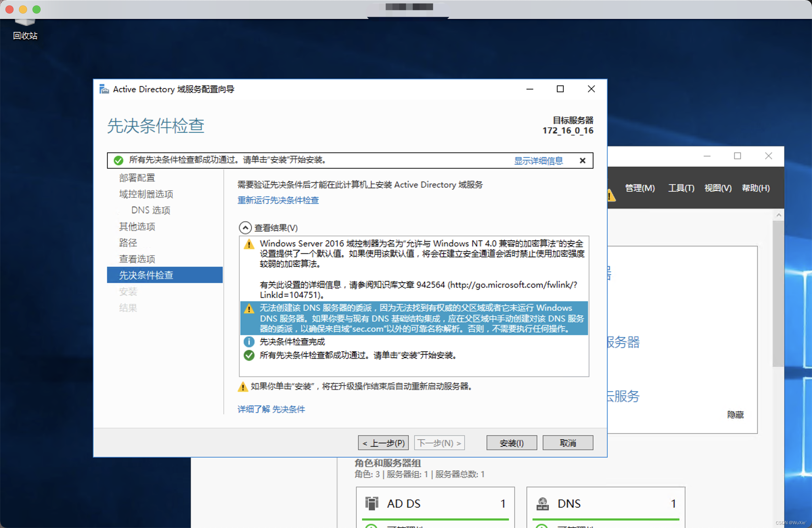
Task: Click the macOS yellow minimize button
Action: pos(23,9)
